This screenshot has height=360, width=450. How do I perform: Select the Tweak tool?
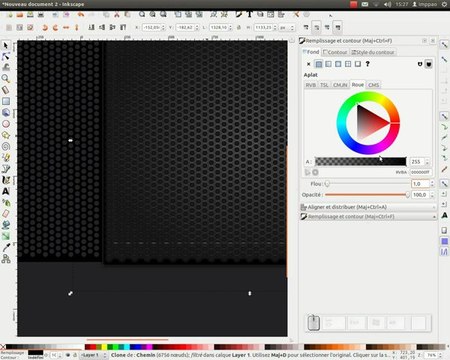[x=6, y=67]
